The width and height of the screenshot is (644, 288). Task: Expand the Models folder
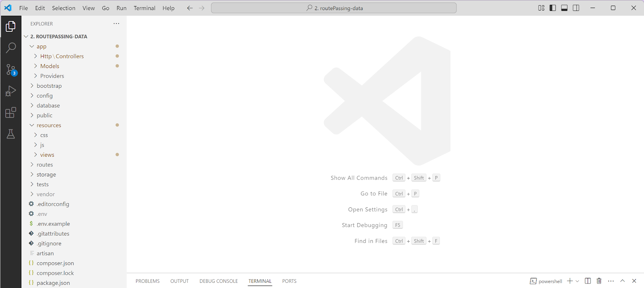tap(74, 66)
